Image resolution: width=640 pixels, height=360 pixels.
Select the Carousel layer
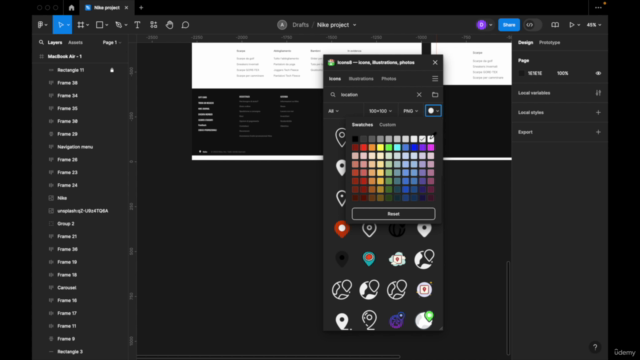tap(67, 288)
